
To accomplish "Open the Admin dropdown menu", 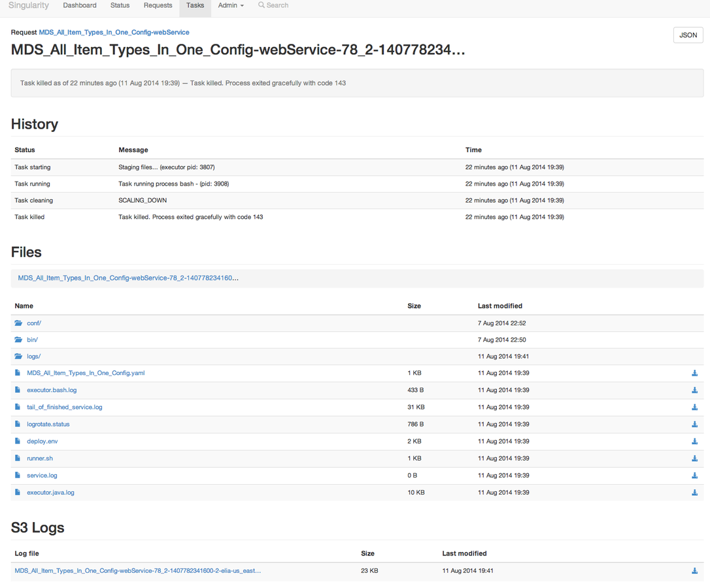I will tap(231, 5).
